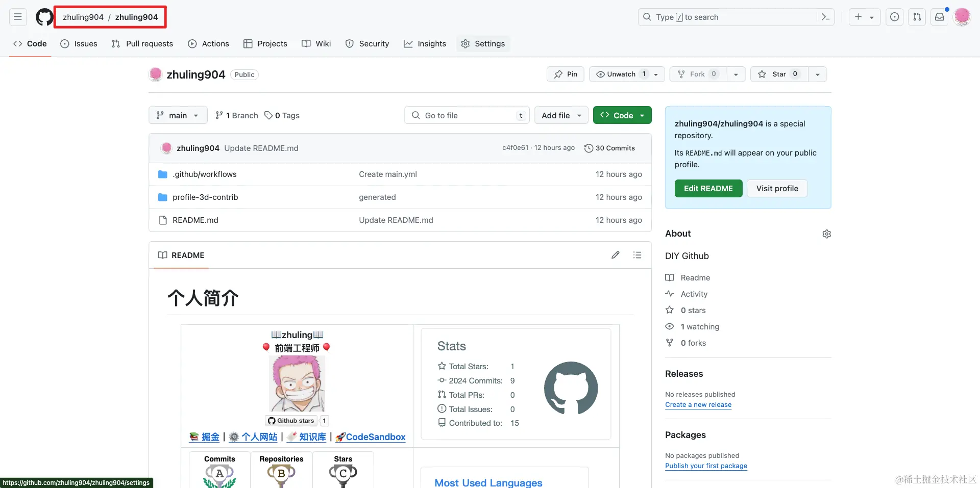
Task: Open About settings gear icon
Action: click(827, 234)
